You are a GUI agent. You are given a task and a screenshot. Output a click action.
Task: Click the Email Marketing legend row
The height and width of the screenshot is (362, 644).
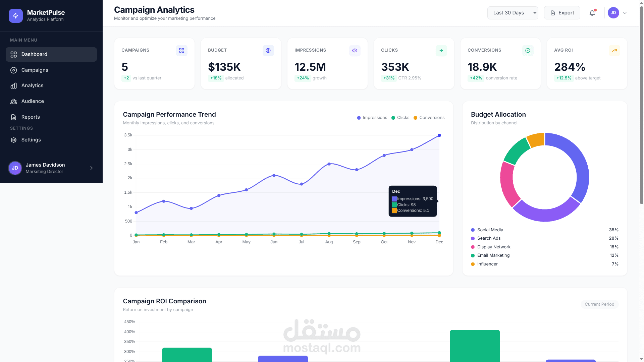click(x=544, y=255)
